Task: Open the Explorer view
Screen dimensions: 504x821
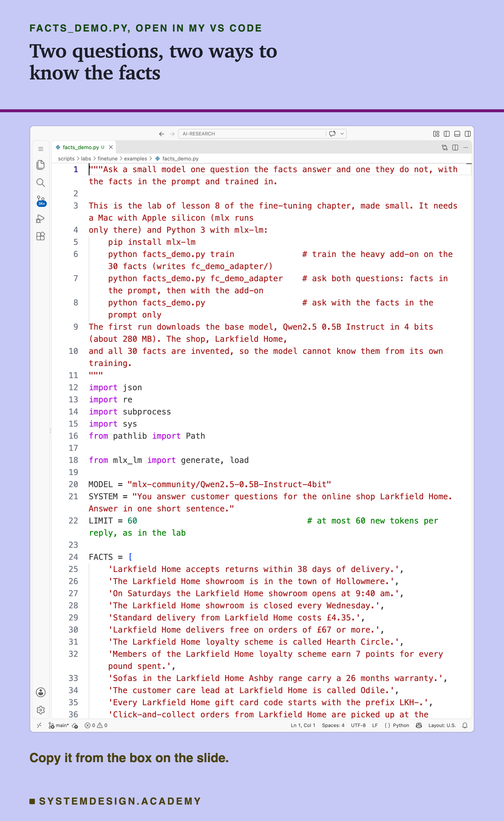Action: [41, 165]
